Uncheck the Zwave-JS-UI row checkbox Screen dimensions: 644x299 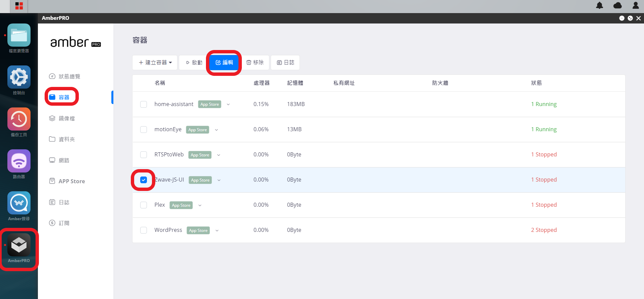coord(144,180)
